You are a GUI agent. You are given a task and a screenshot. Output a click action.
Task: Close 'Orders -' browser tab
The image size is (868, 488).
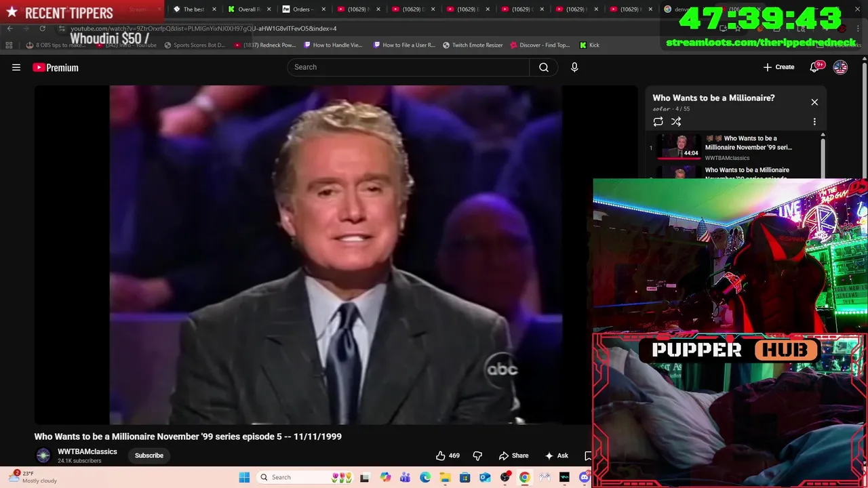[x=323, y=9]
